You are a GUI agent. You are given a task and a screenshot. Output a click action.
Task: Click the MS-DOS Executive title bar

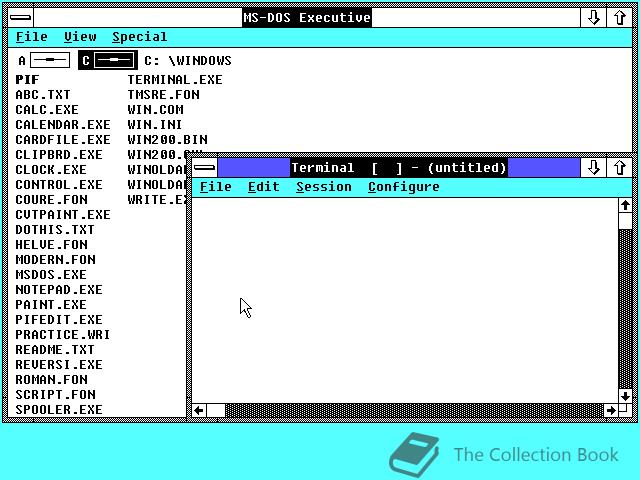pos(307,18)
